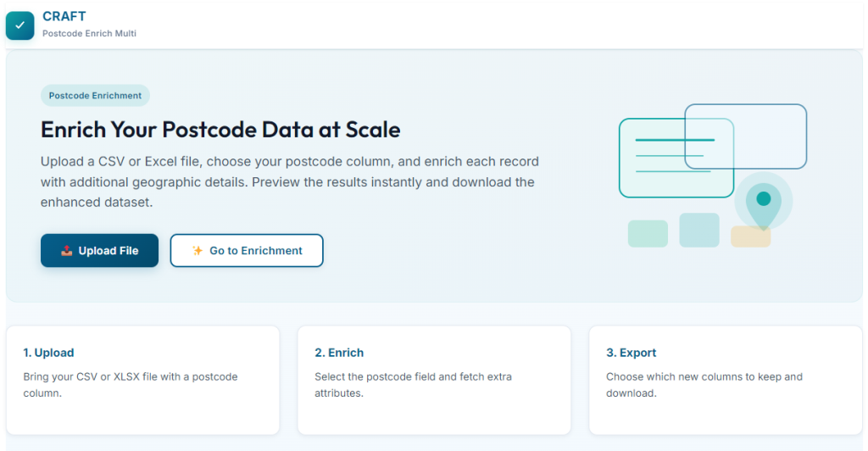Click the map pin location illustration

click(763, 203)
